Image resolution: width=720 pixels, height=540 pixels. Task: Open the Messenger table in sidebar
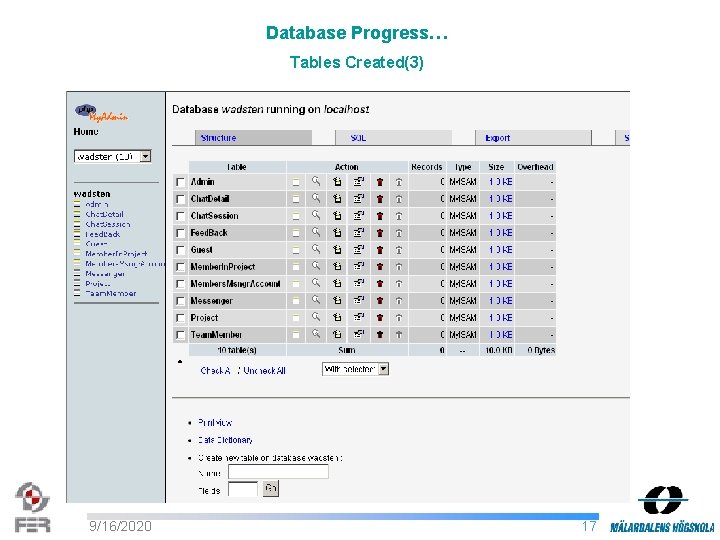[x=105, y=274]
